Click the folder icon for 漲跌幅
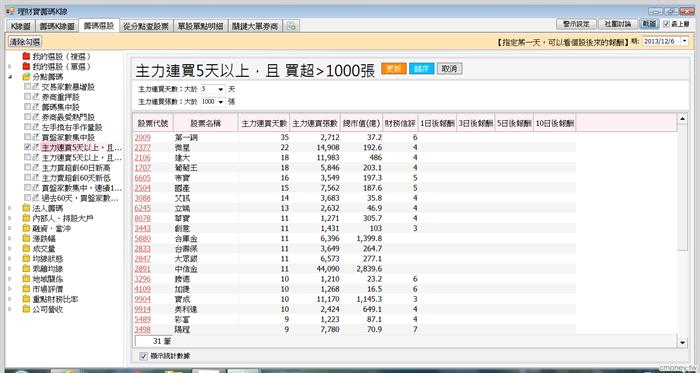This screenshot has width=700, height=373. 26,238
